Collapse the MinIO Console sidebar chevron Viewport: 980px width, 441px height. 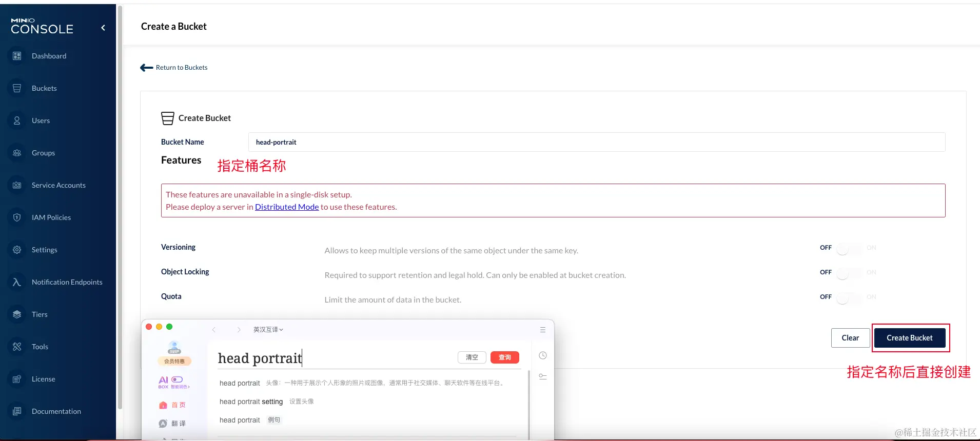(103, 28)
